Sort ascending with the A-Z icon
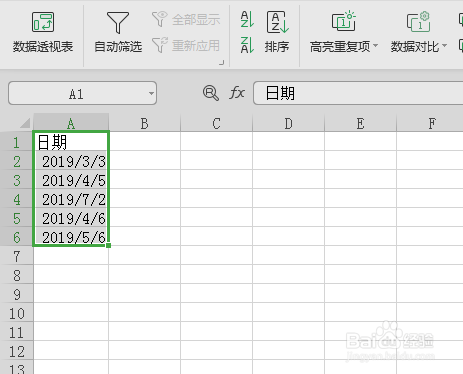This screenshot has height=374, width=463. coord(247,19)
